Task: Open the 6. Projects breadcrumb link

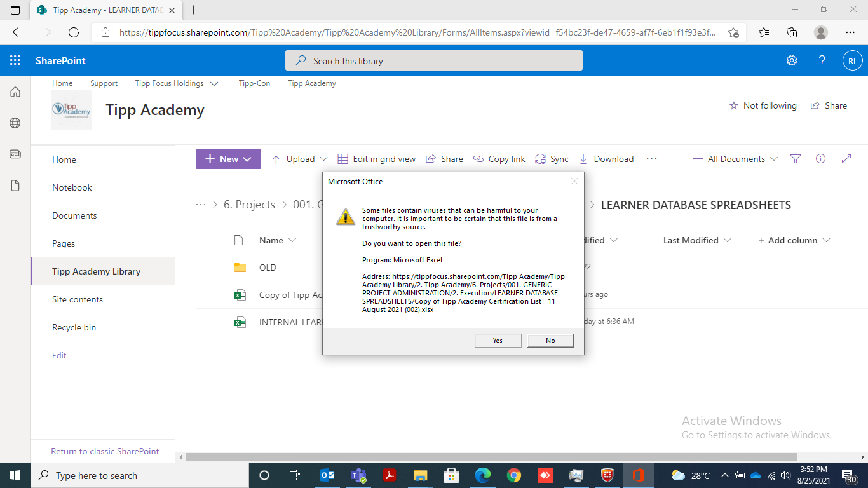Action: (x=249, y=205)
